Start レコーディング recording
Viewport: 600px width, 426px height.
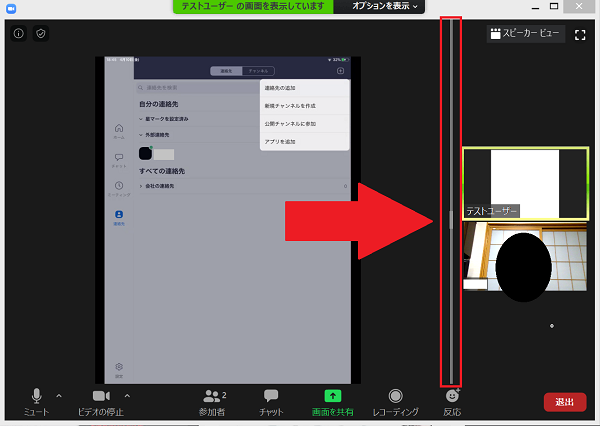pyautogui.click(x=395, y=403)
